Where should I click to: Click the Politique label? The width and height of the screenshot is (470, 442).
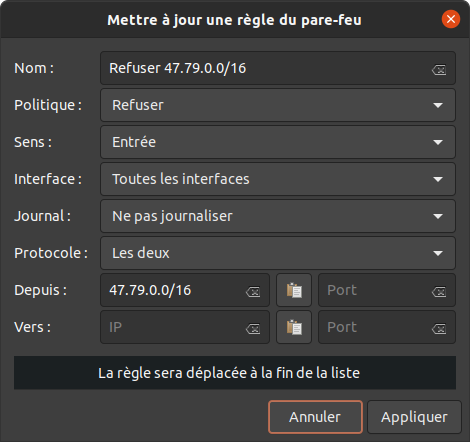click(48, 105)
